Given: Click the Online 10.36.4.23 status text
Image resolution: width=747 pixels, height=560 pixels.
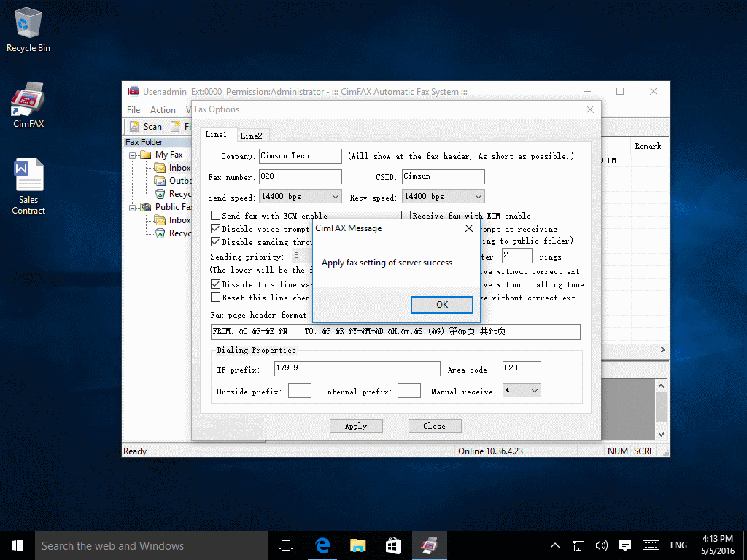Looking at the screenshot, I should (x=490, y=451).
